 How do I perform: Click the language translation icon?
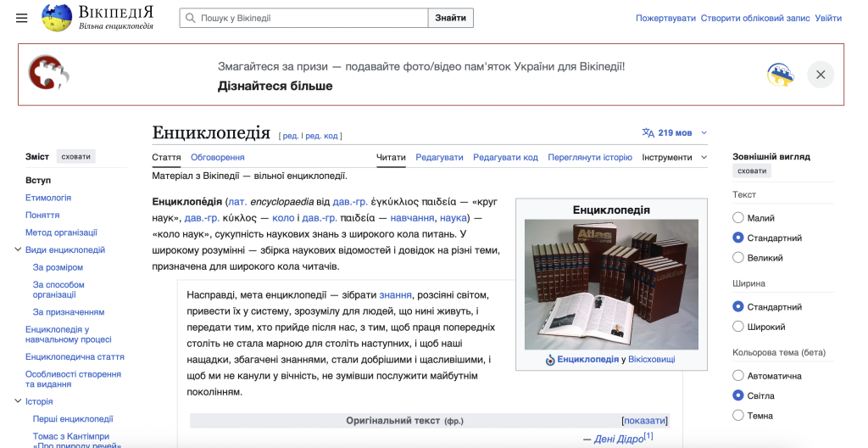coord(648,132)
